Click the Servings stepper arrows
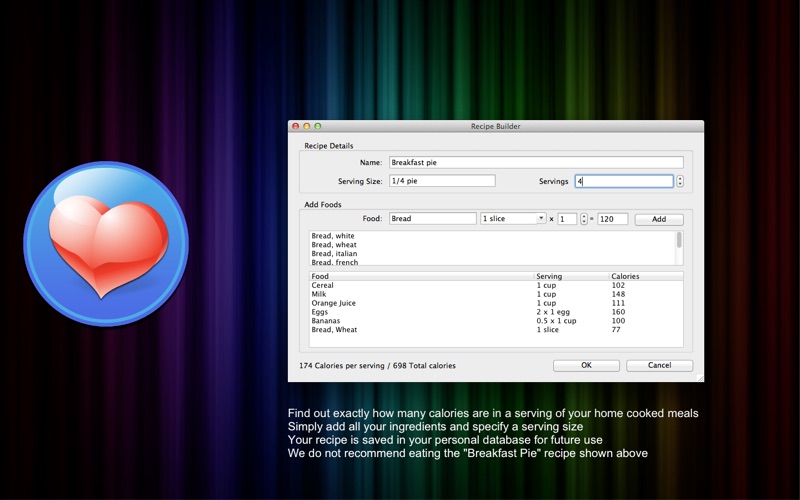 [x=680, y=182]
